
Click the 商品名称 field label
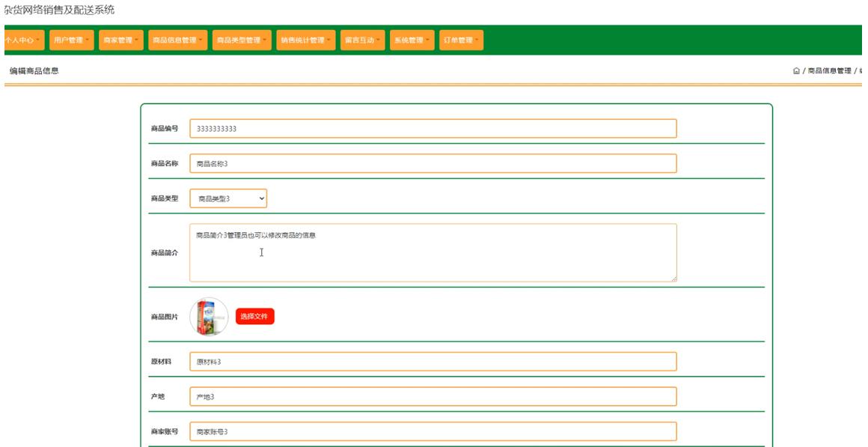click(165, 163)
